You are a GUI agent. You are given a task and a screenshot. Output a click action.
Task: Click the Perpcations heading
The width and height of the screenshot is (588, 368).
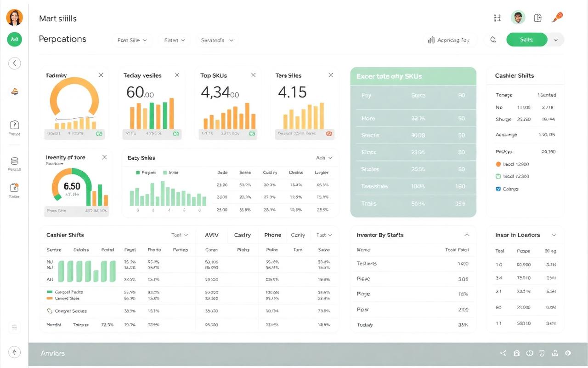point(62,39)
